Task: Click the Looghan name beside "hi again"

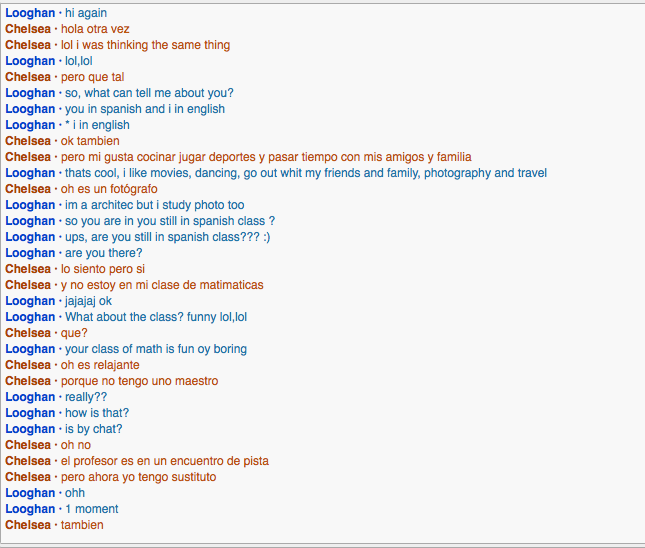Action: point(30,13)
